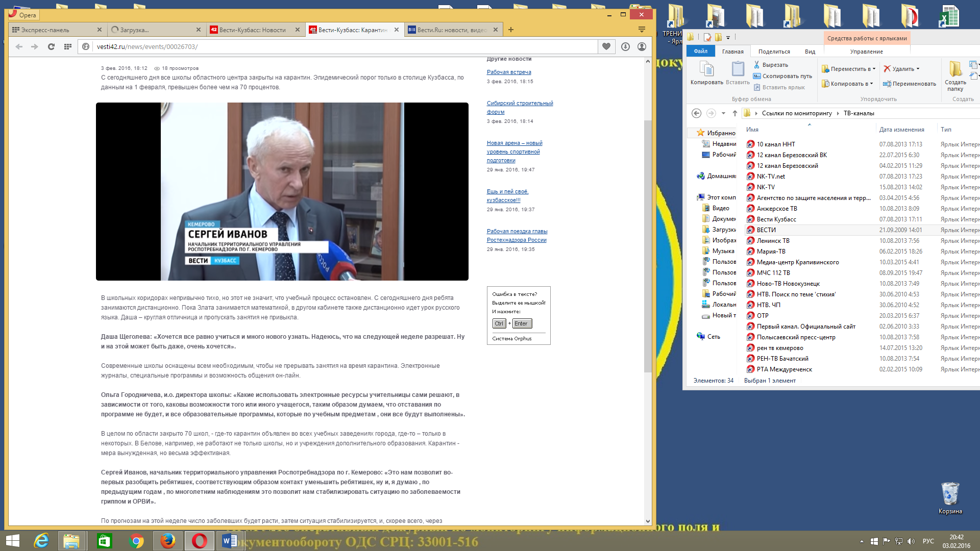Open the Move to dropdown
The width and height of the screenshot is (980, 551).
[x=848, y=69]
